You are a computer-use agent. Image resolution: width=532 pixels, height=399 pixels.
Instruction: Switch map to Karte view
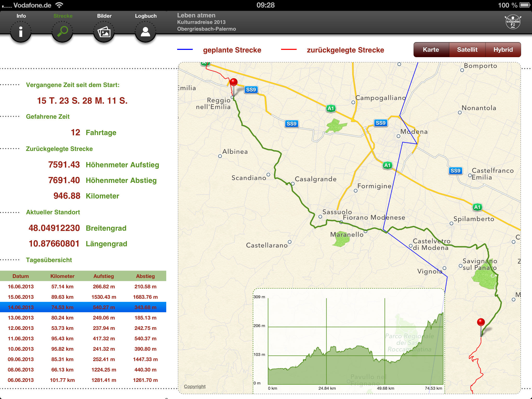click(431, 50)
